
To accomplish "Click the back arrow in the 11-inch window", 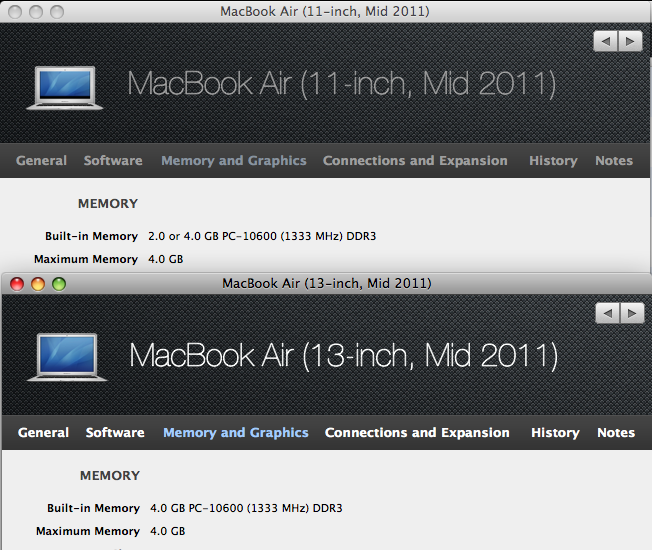I will [x=605, y=41].
